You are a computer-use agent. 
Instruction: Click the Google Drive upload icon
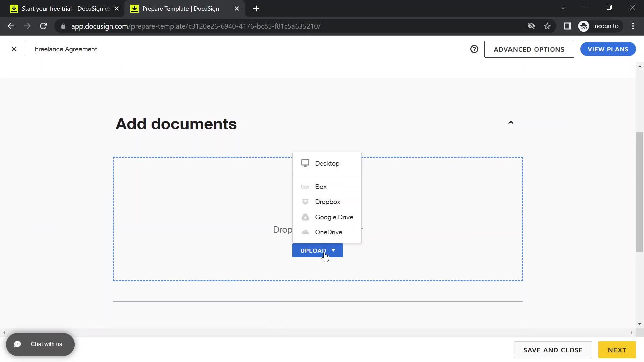305,217
